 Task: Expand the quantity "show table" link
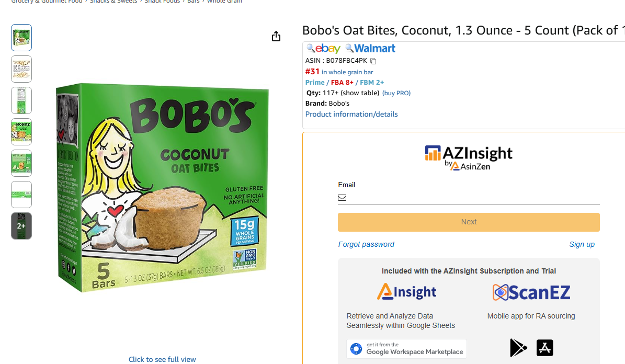[360, 93]
